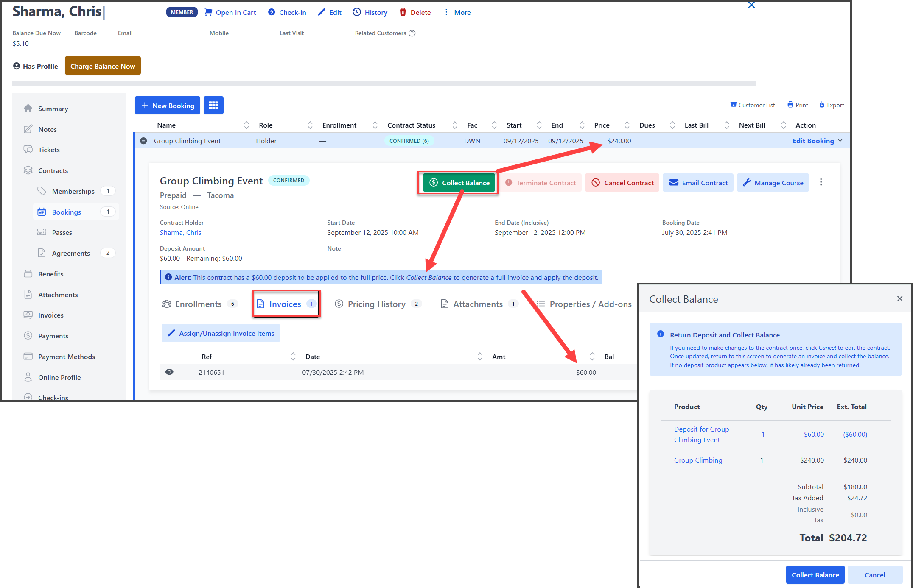Switch to the Pricing History tab
Viewport: 913px width, 588px height.
(376, 304)
